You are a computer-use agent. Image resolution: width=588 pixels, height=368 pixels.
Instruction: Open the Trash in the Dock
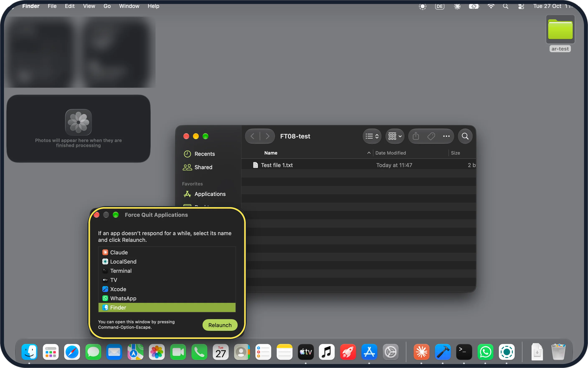tap(558, 352)
